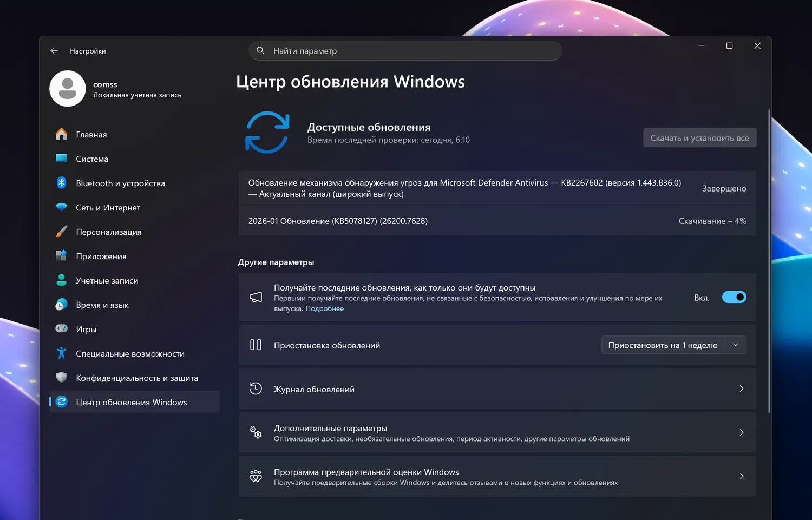This screenshot has height=520, width=812.
Task: Click the Найти параметр search field
Action: click(405, 50)
